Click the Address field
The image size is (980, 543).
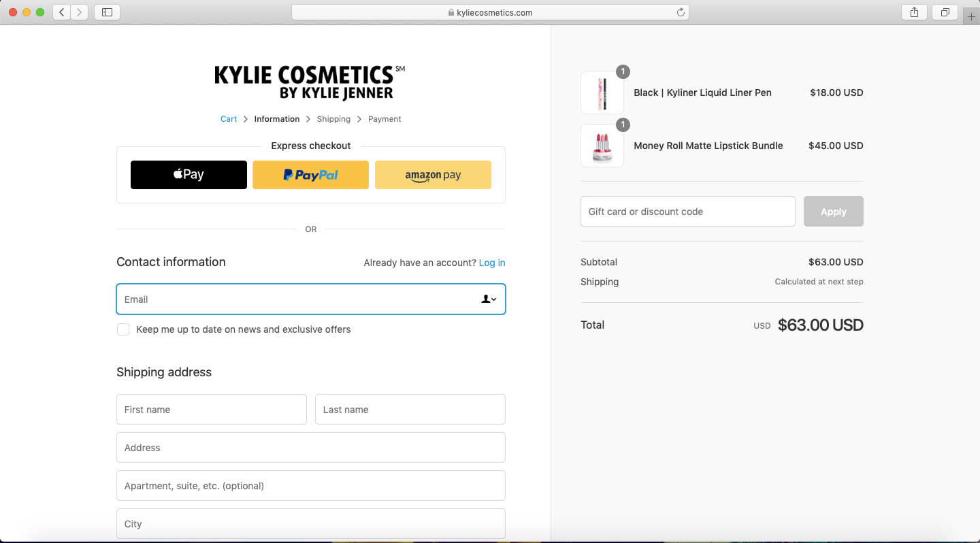pyautogui.click(x=311, y=448)
